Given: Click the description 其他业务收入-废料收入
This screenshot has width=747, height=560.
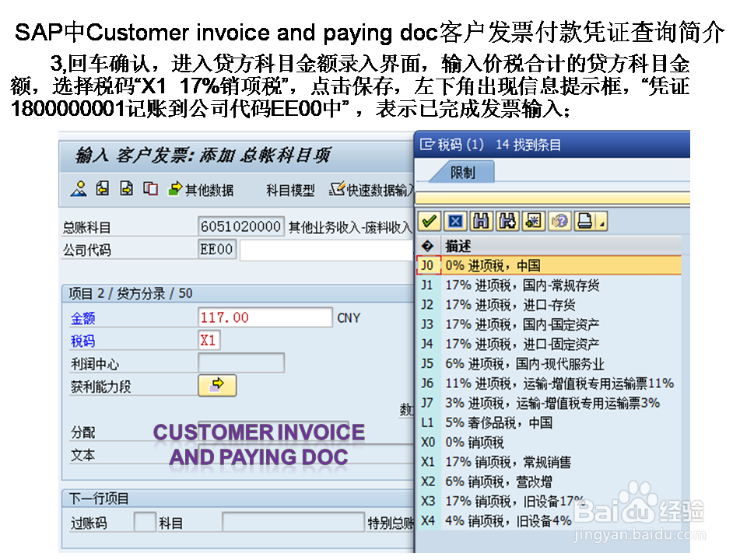Looking at the screenshot, I should [349, 228].
